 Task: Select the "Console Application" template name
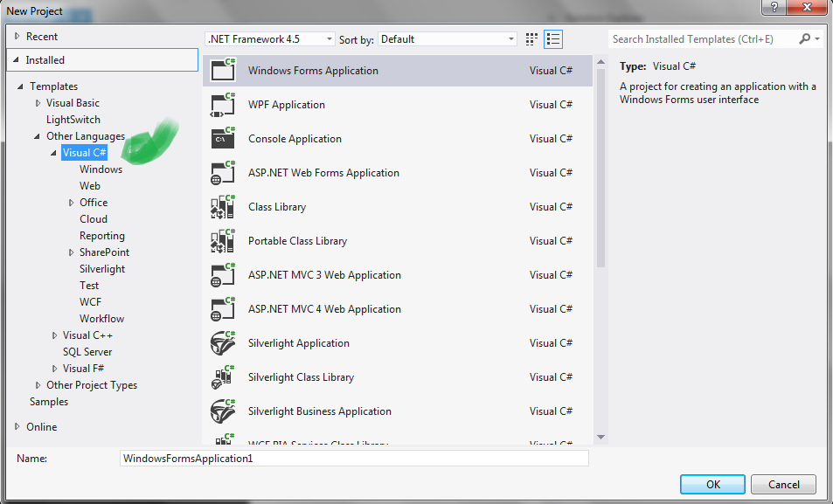[295, 139]
